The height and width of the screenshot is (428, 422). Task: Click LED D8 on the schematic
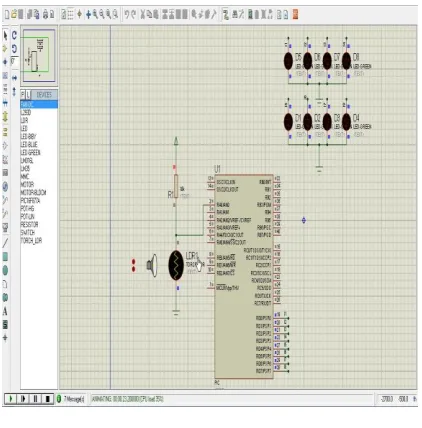click(346, 61)
